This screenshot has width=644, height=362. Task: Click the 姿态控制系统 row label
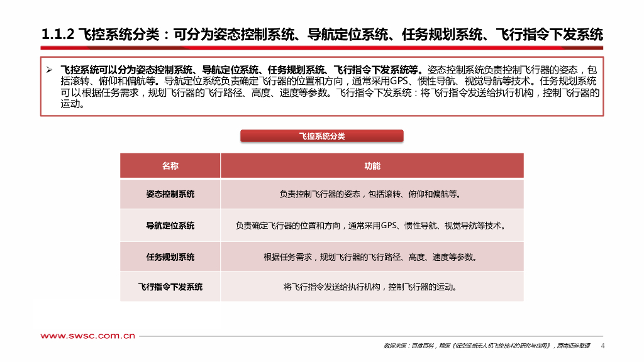click(x=170, y=194)
